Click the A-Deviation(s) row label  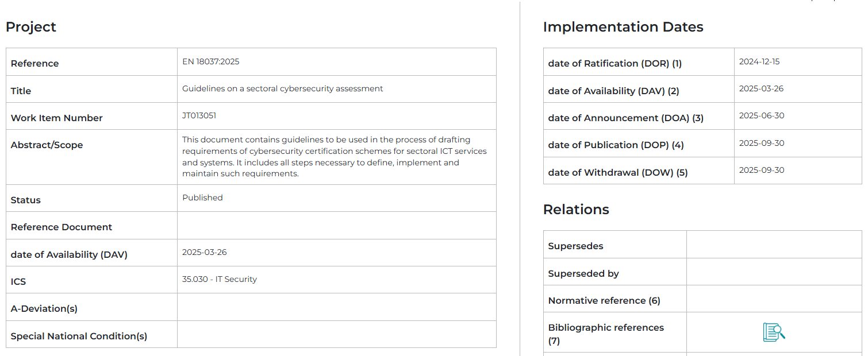[x=44, y=309]
